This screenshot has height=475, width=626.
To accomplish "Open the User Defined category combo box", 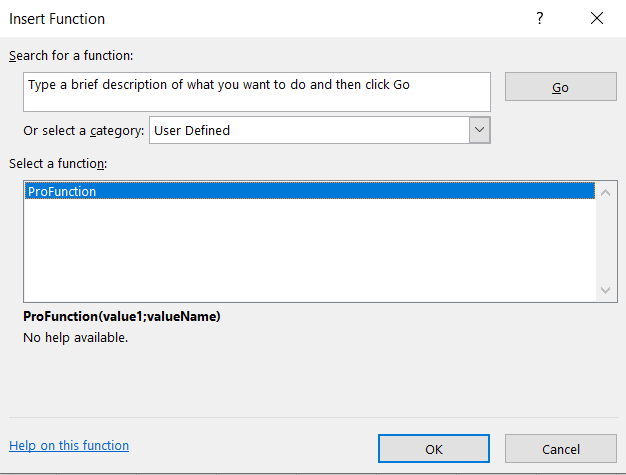I will tap(319, 130).
